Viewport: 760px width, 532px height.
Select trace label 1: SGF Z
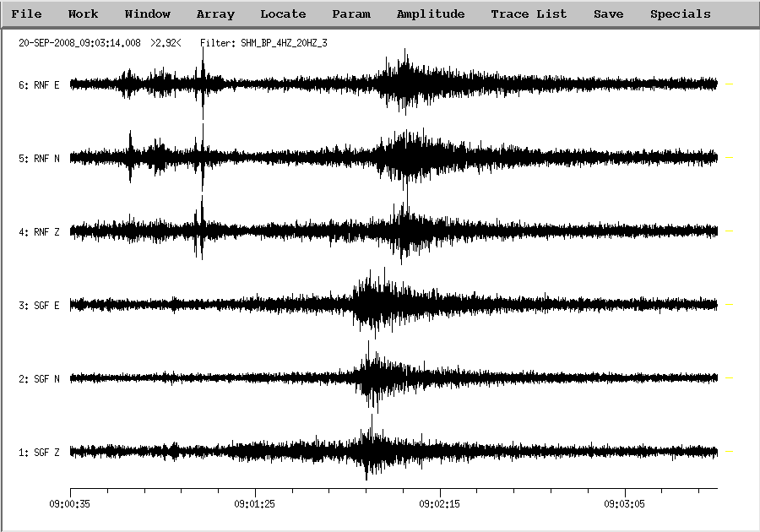tap(39, 453)
